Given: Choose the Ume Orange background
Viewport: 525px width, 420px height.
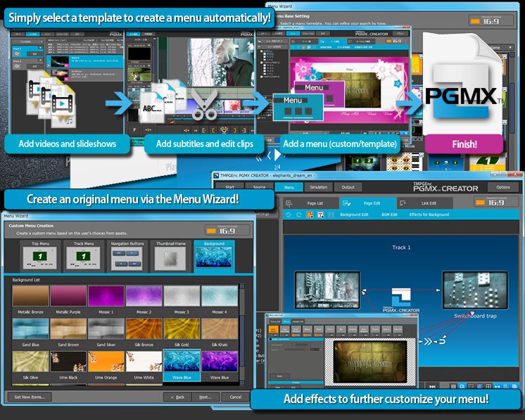Looking at the screenshot, I should click(106, 365).
